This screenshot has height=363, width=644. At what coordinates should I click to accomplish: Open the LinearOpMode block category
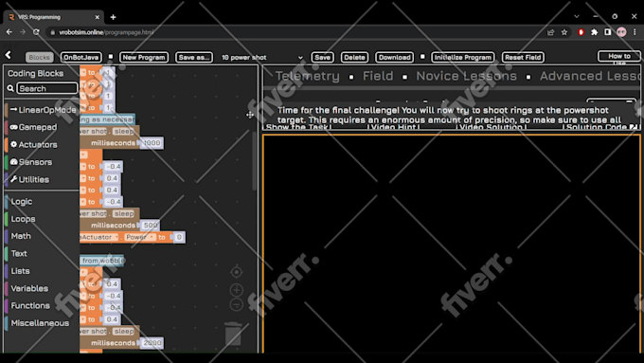coord(43,110)
